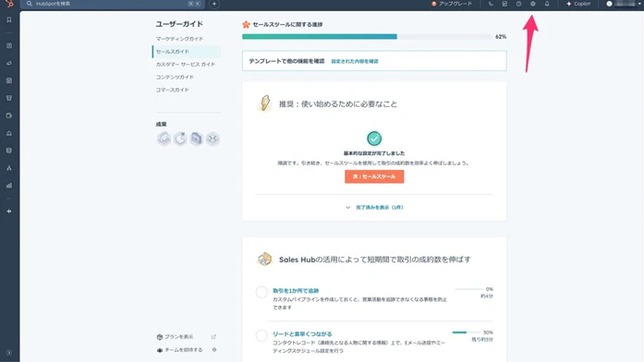Click the 0% progress bar for deal tracking
The height and width of the screenshot is (362, 644).
[x=469, y=289]
